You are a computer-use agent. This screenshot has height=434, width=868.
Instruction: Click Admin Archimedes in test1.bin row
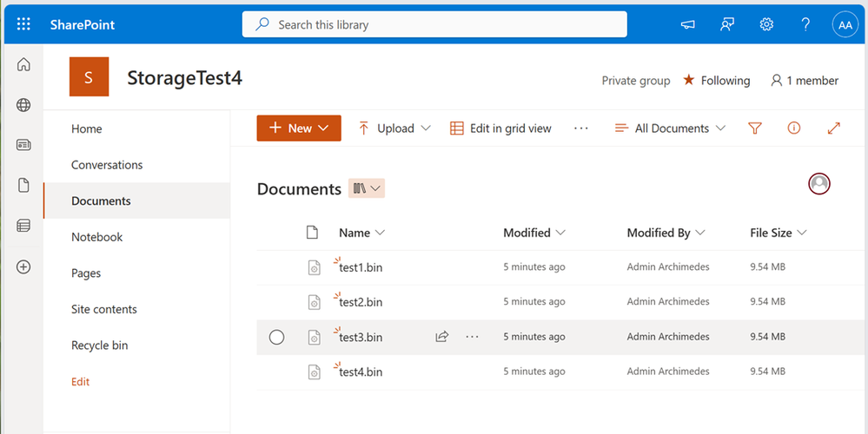(x=668, y=267)
